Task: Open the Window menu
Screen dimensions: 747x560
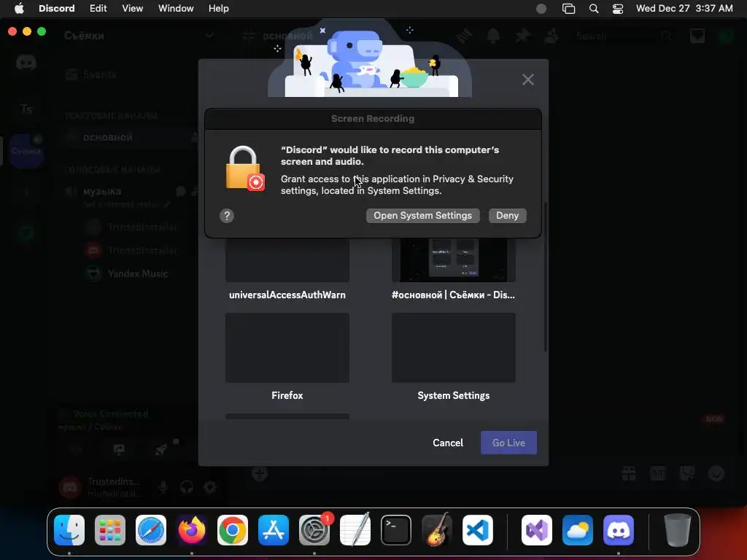Action: point(176,9)
